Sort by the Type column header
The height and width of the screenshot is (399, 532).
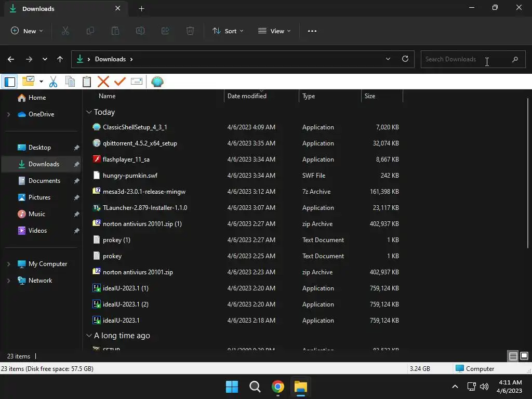point(309,96)
